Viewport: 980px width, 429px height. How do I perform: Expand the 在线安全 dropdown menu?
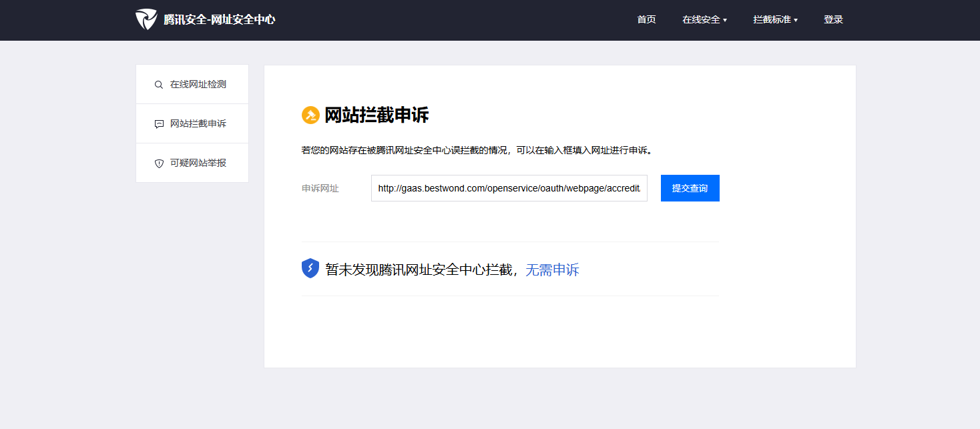(x=704, y=20)
